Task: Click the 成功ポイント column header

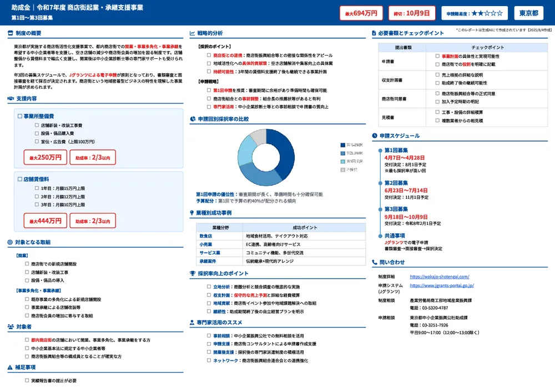Action: pyautogui.click(x=304, y=228)
